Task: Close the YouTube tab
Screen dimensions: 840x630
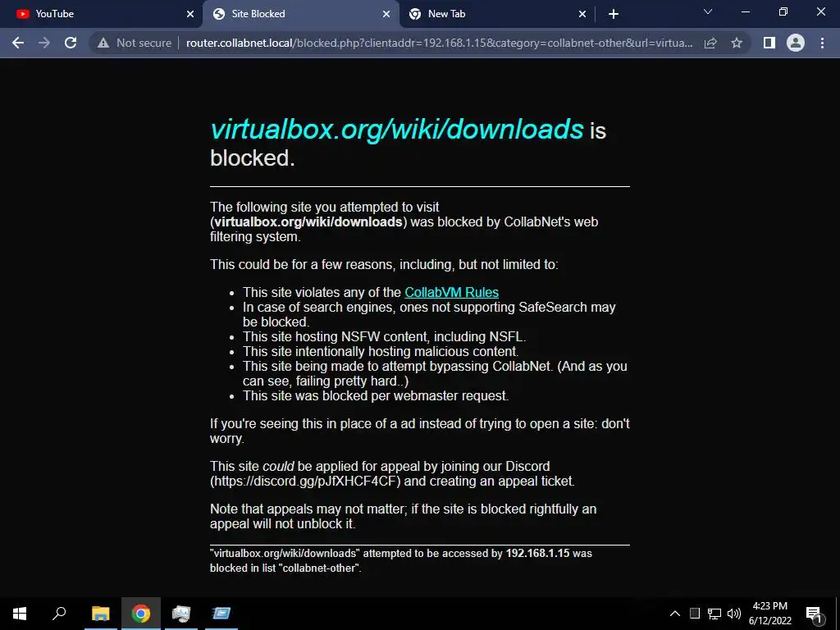Action: click(x=190, y=14)
